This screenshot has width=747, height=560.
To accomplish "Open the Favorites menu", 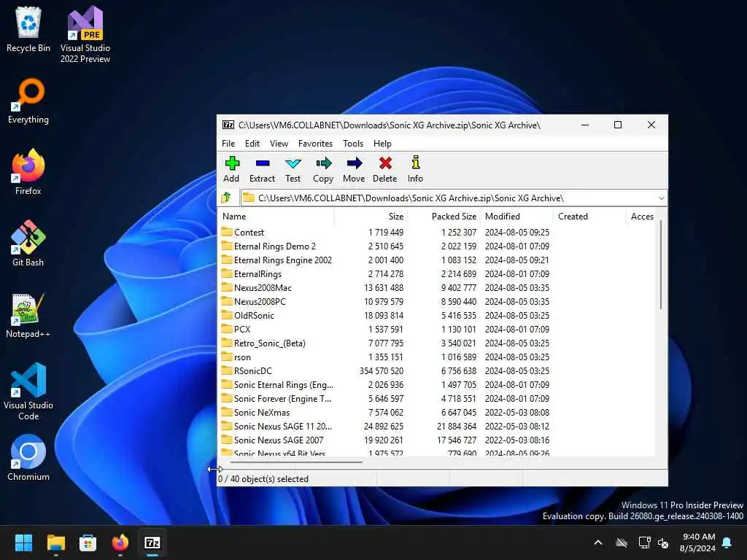I will pyautogui.click(x=315, y=144).
